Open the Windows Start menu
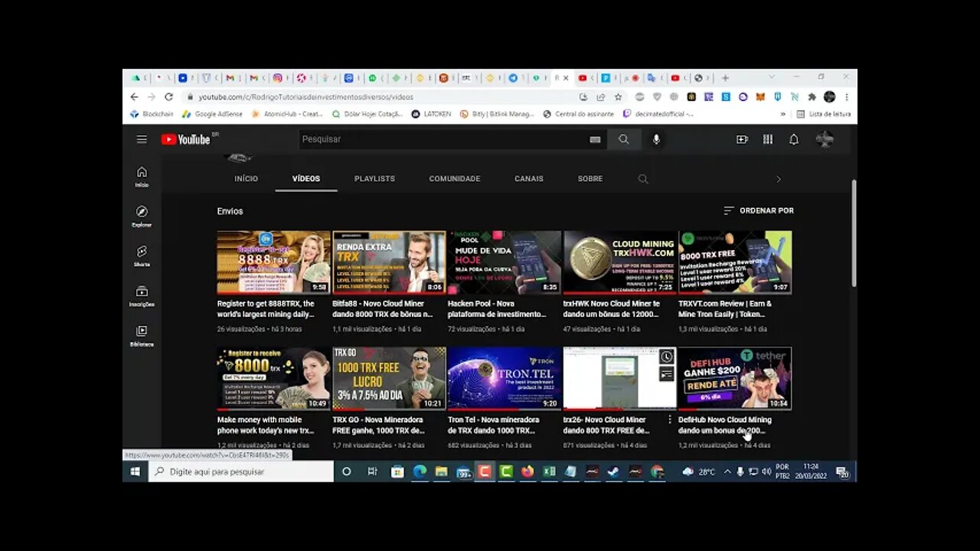The height and width of the screenshot is (551, 980). tap(135, 471)
